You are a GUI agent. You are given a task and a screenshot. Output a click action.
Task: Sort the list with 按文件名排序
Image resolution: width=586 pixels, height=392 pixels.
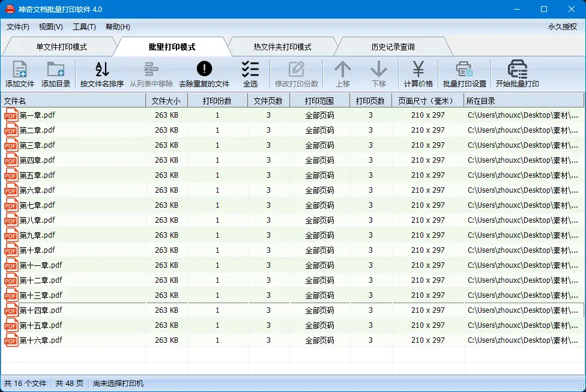click(x=102, y=70)
